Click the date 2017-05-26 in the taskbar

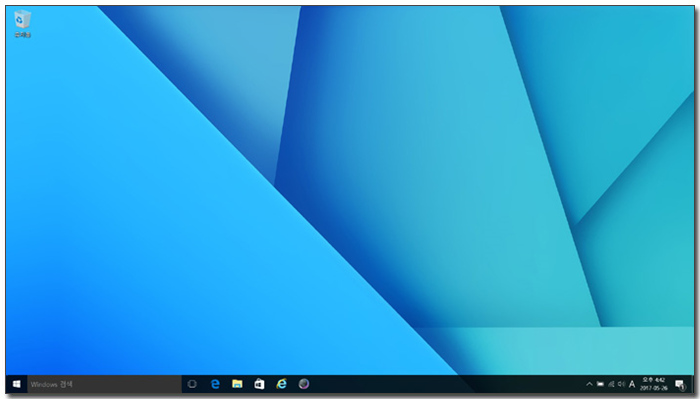tap(654, 388)
